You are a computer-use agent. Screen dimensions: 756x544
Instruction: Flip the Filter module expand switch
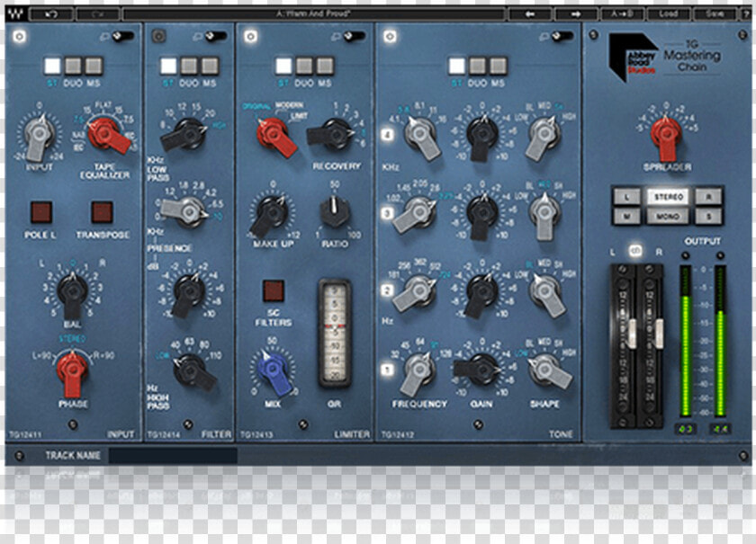[x=215, y=36]
